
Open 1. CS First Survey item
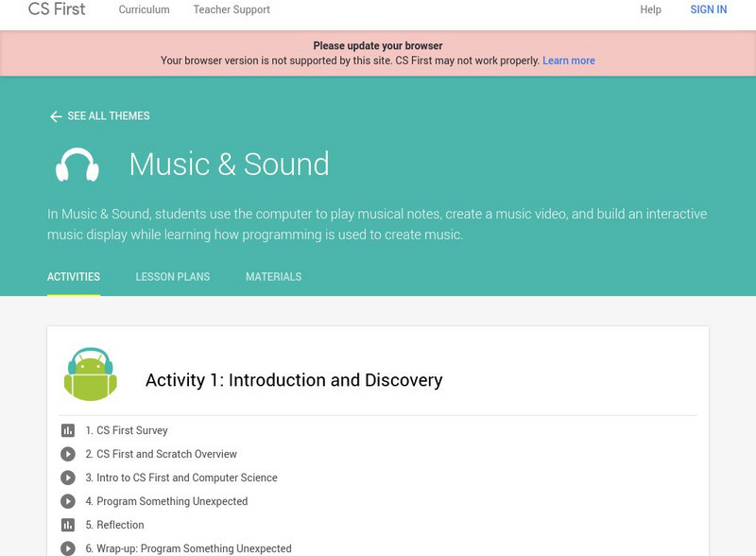(127, 430)
